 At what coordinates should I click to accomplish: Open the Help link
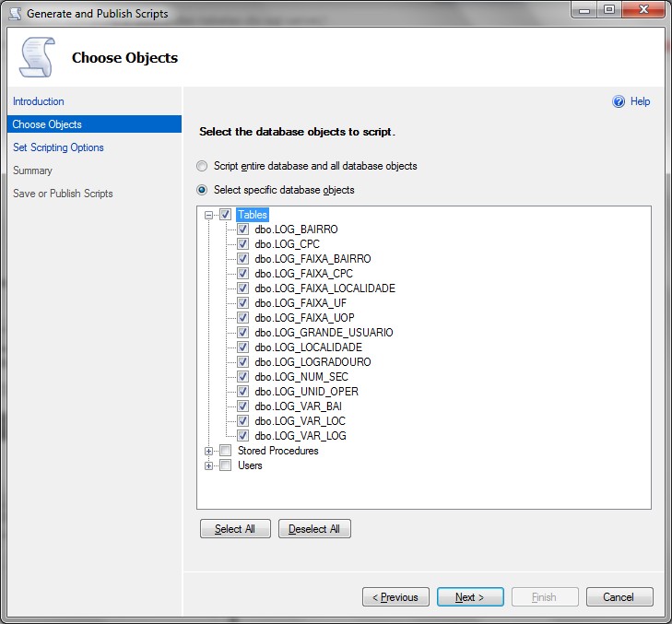tap(641, 101)
